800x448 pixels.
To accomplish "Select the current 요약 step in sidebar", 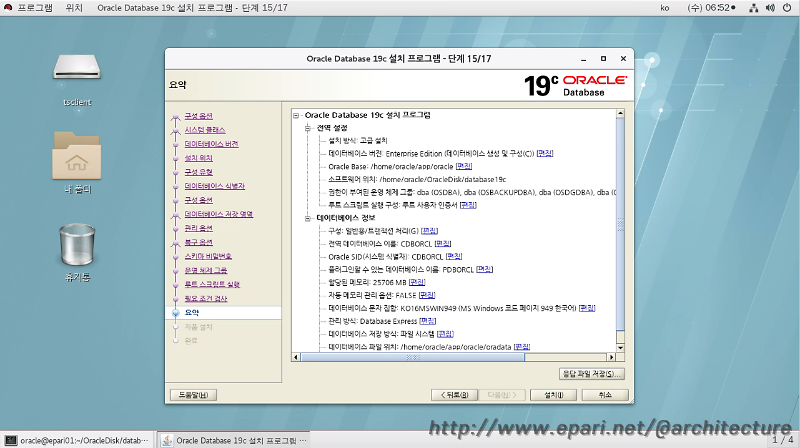I will pos(192,313).
